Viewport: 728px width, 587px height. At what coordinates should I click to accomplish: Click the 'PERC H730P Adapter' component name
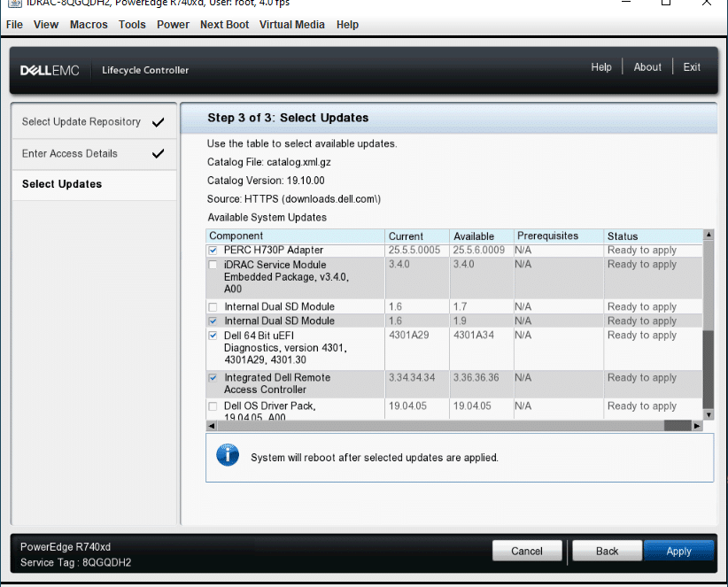[274, 250]
